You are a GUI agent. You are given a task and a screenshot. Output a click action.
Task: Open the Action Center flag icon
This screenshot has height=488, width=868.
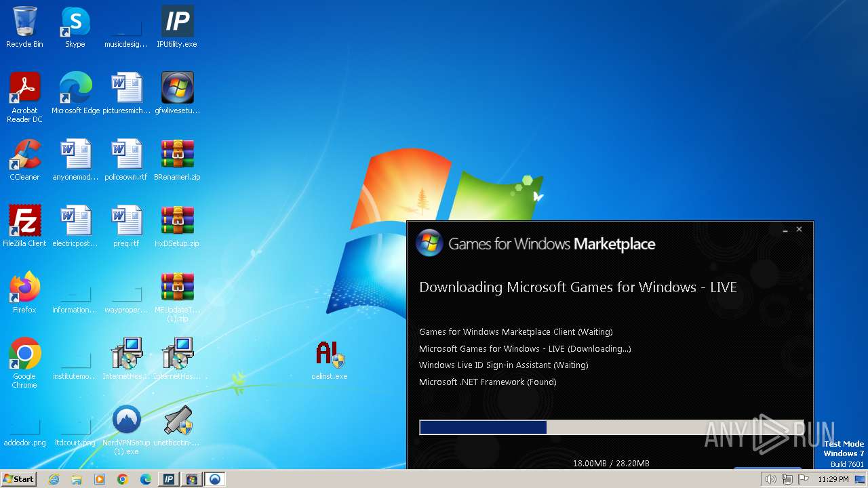804,479
